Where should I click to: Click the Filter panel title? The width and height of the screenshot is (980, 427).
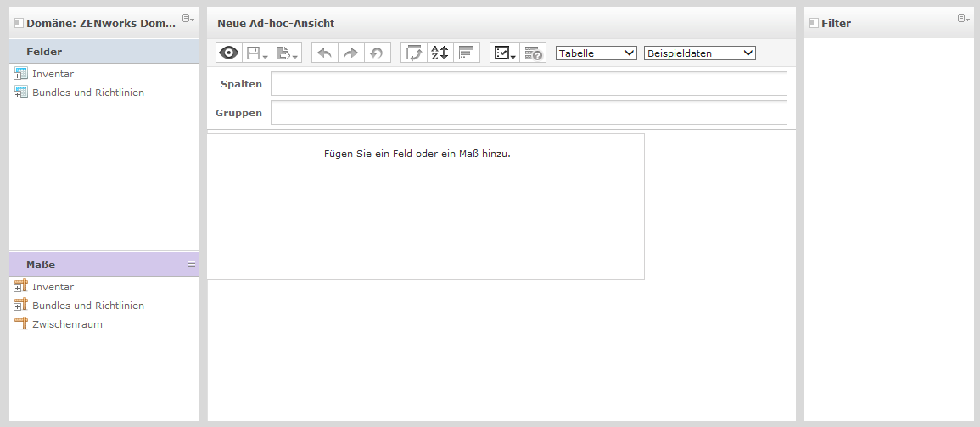point(837,24)
